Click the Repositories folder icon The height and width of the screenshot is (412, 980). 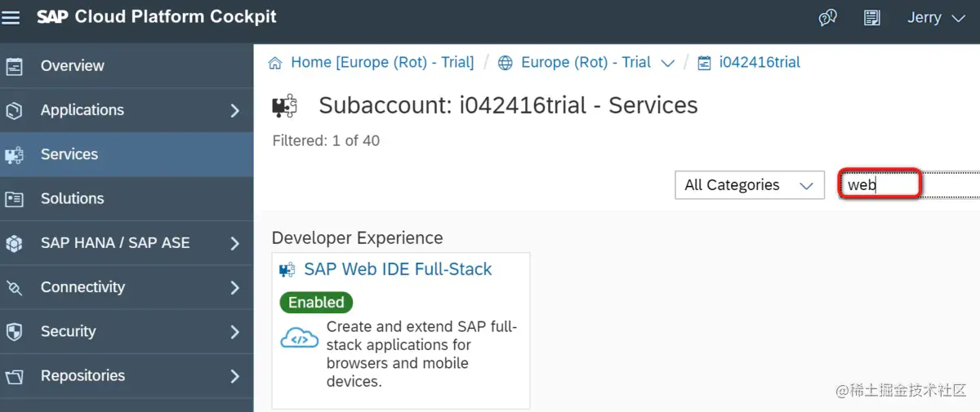point(14,376)
